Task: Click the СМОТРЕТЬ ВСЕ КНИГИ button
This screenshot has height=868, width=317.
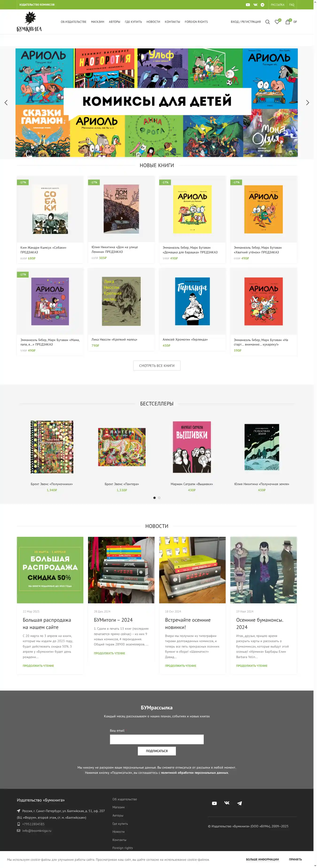Action: [157, 365]
